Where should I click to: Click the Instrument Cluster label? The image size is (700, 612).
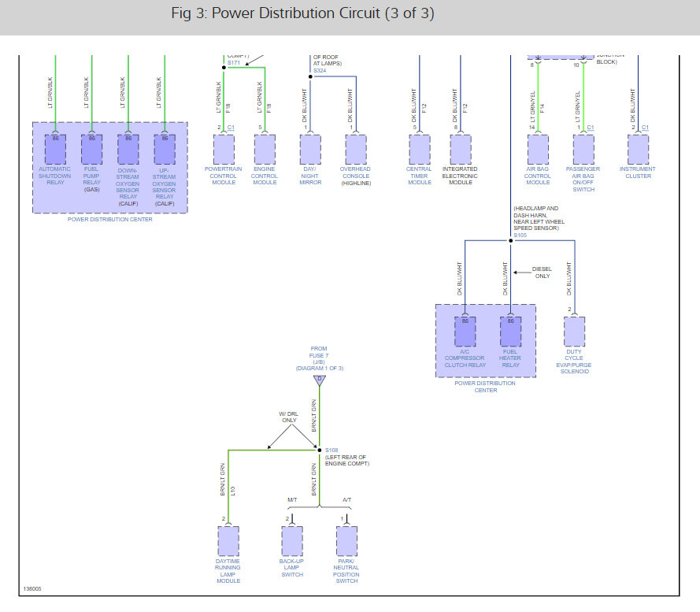tap(638, 172)
